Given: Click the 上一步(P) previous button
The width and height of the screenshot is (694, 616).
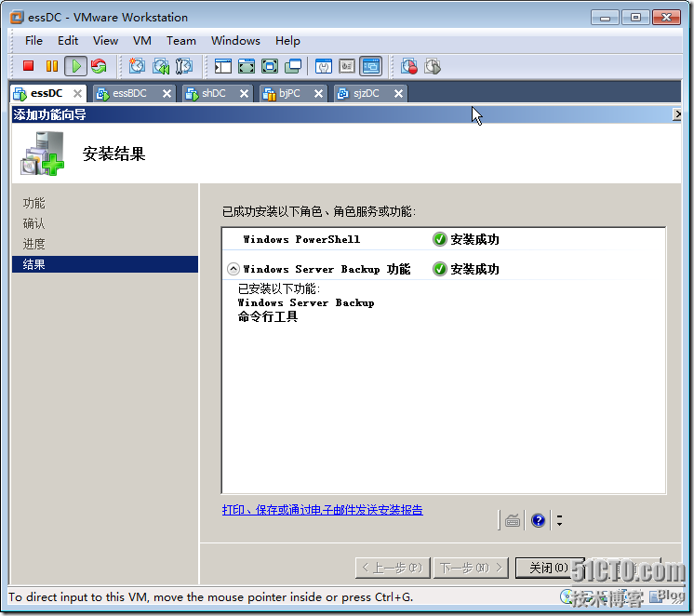Looking at the screenshot, I should coord(393,568).
